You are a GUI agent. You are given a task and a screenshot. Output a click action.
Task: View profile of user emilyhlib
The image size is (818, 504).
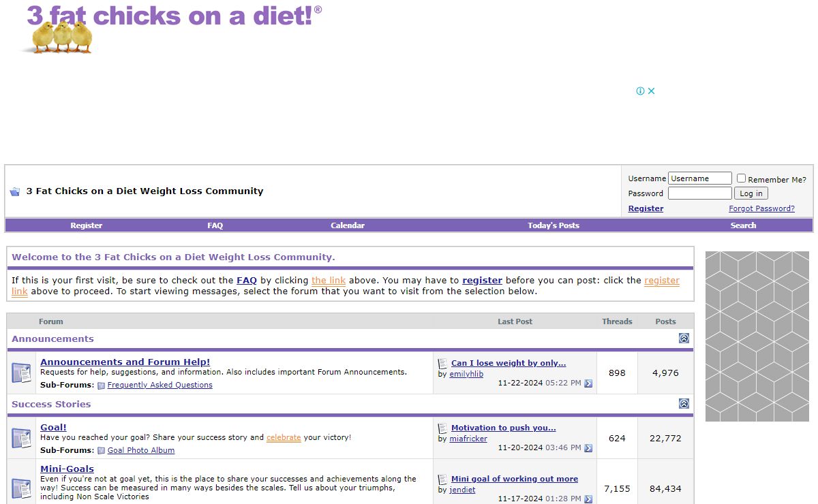tap(466, 375)
